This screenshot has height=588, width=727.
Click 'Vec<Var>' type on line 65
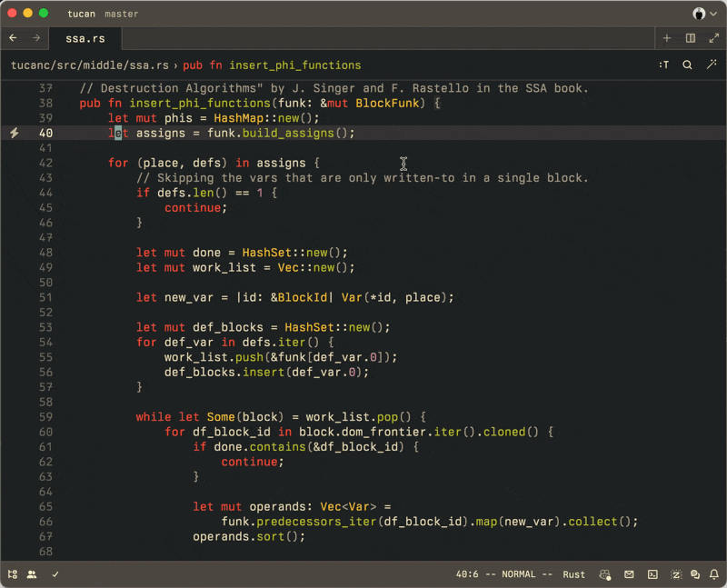tap(348, 507)
